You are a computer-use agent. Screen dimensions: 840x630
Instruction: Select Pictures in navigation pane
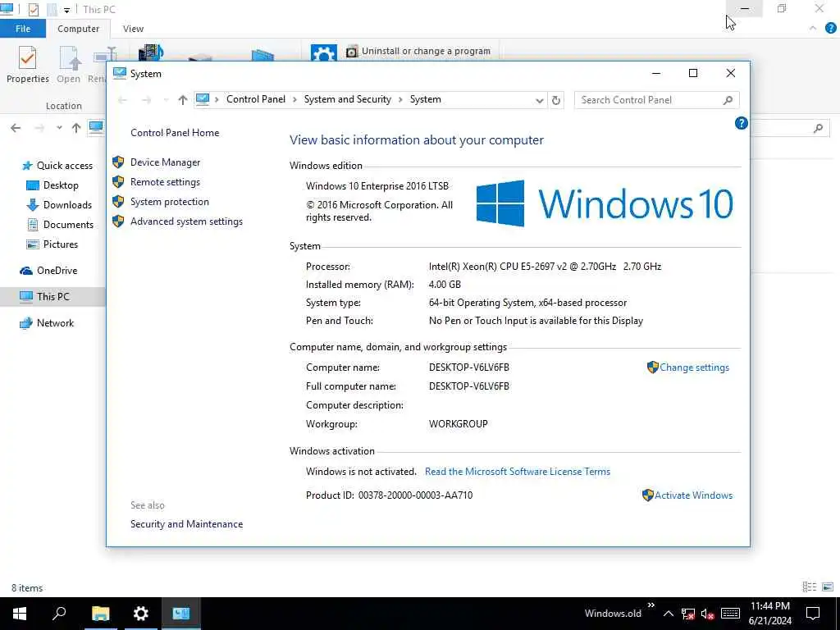[x=53, y=244]
